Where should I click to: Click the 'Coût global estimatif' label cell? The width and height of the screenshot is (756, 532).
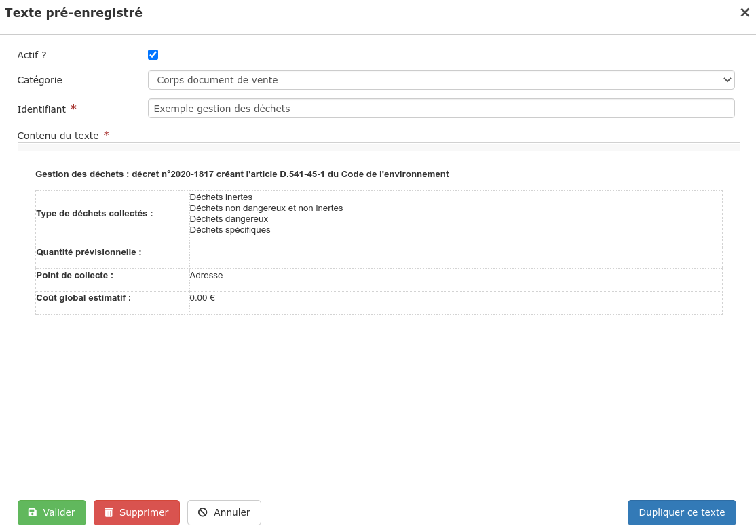pyautogui.click(x=83, y=298)
